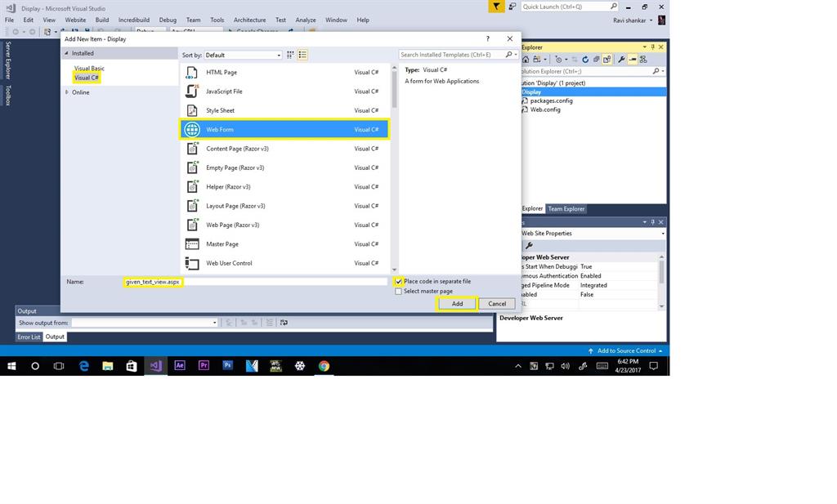
Task: Choose the Style Sheet template
Action: 284,110
